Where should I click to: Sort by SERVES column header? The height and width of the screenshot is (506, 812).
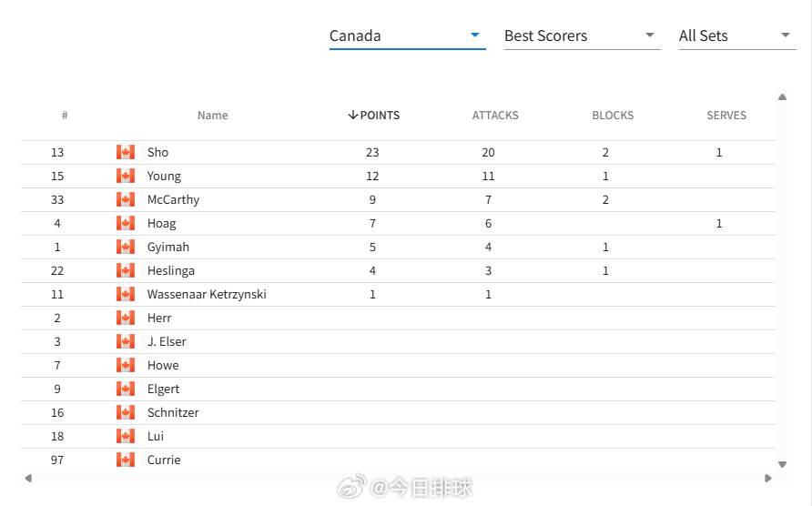pyautogui.click(x=726, y=115)
